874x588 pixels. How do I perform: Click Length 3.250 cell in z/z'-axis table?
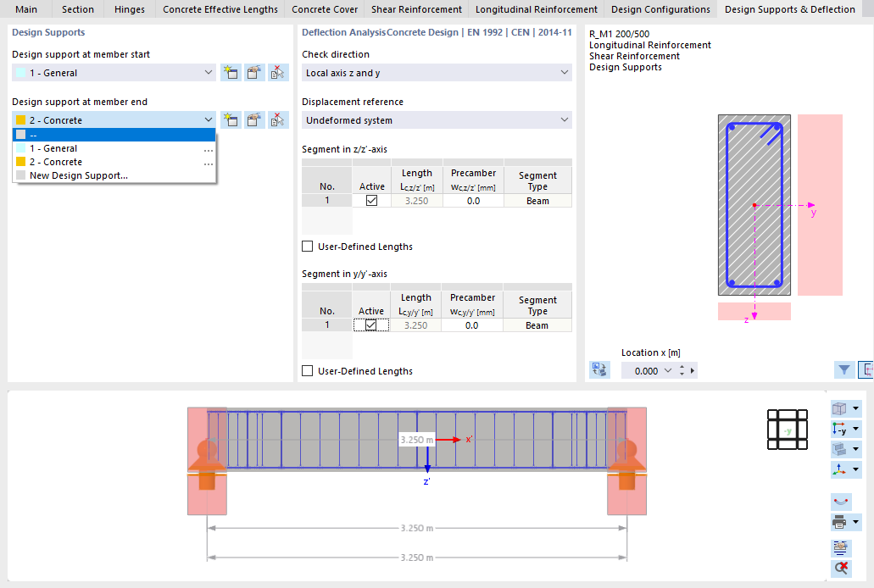(x=417, y=201)
